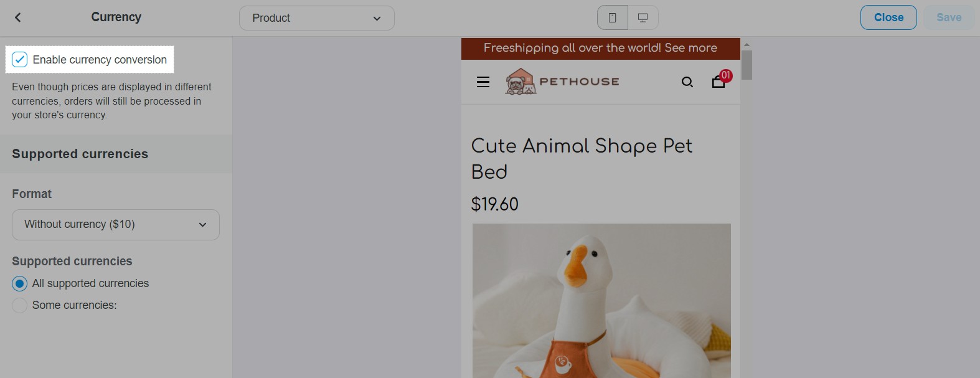Select Some currencies radio option
The image size is (980, 378).
pos(20,305)
